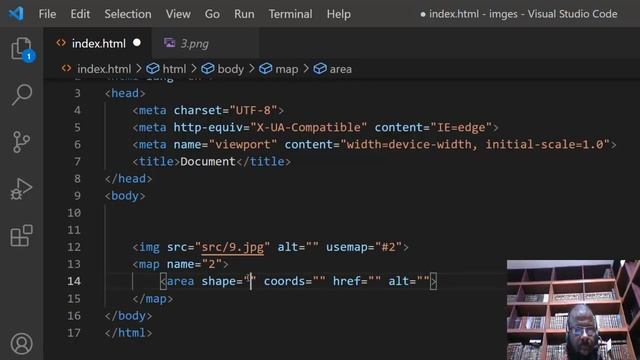
Task: Open the Explorer view in the activity bar
Action: point(22,49)
